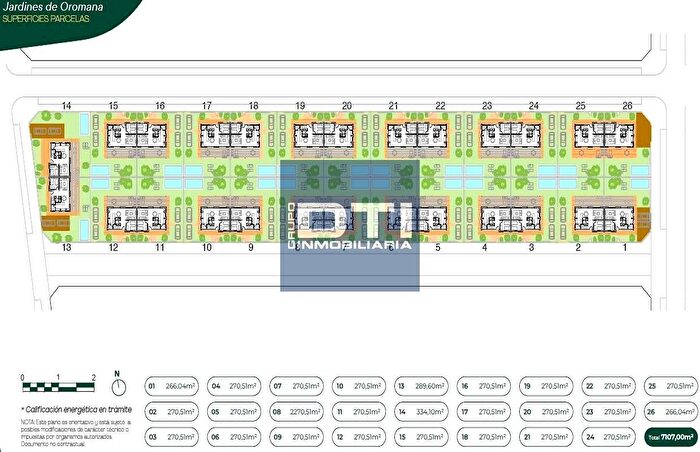Select parcel 01 area pill 266,04m²

(x=170, y=386)
